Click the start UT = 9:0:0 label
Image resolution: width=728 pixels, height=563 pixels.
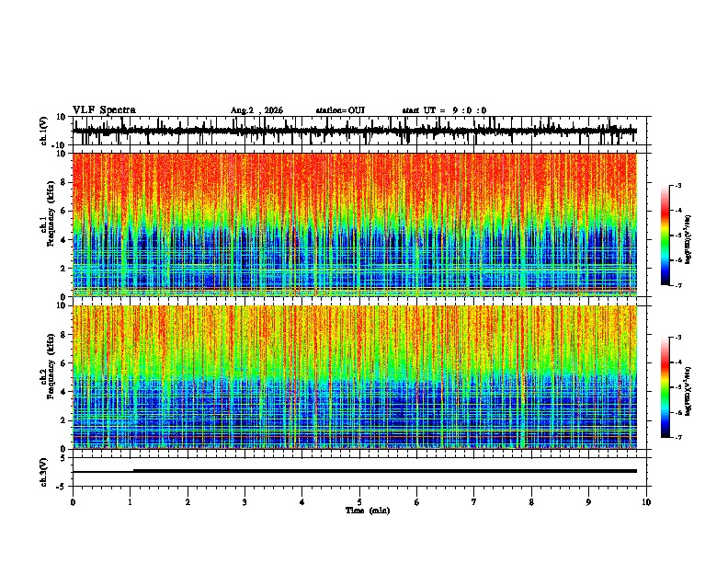click(444, 110)
